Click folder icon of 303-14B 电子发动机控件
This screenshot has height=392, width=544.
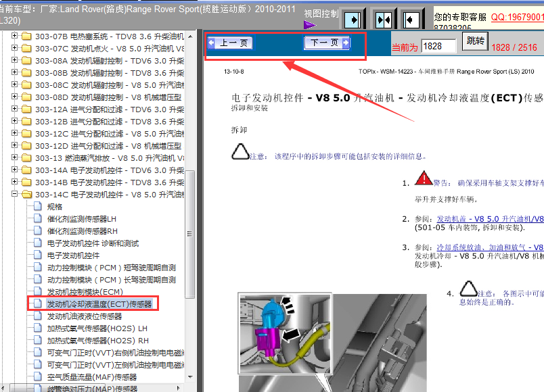(26, 182)
